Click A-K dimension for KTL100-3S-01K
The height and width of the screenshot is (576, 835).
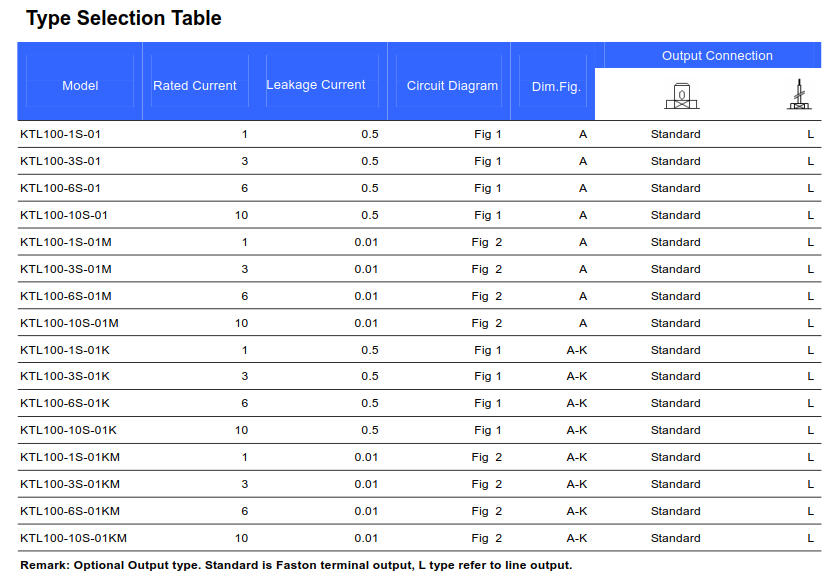(577, 376)
